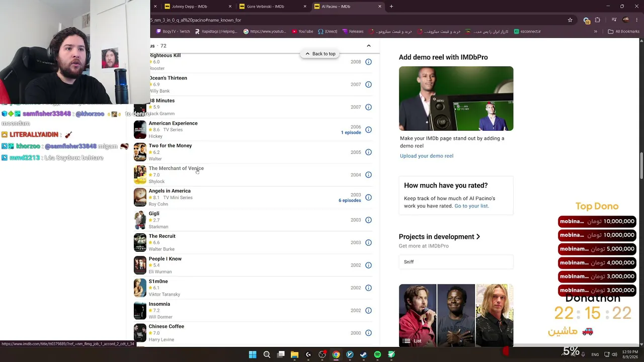
Task: View info for American Experience
Action: pyautogui.click(x=368, y=130)
